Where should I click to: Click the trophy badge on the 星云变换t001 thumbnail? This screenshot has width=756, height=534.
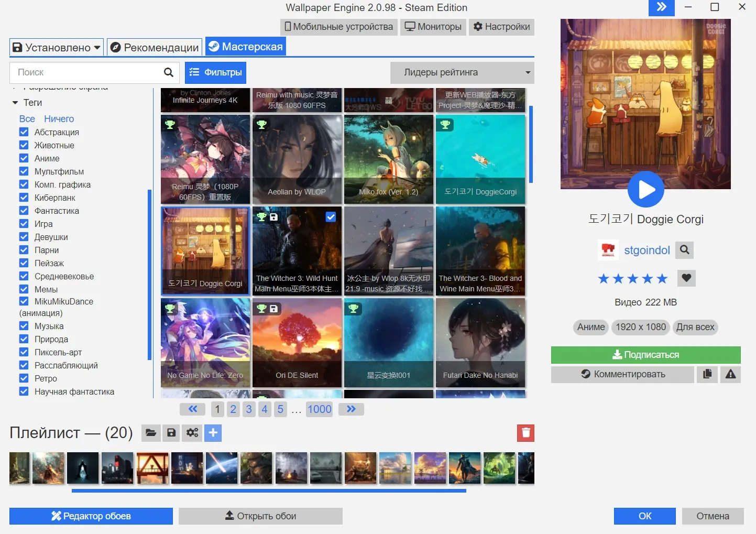(x=353, y=309)
